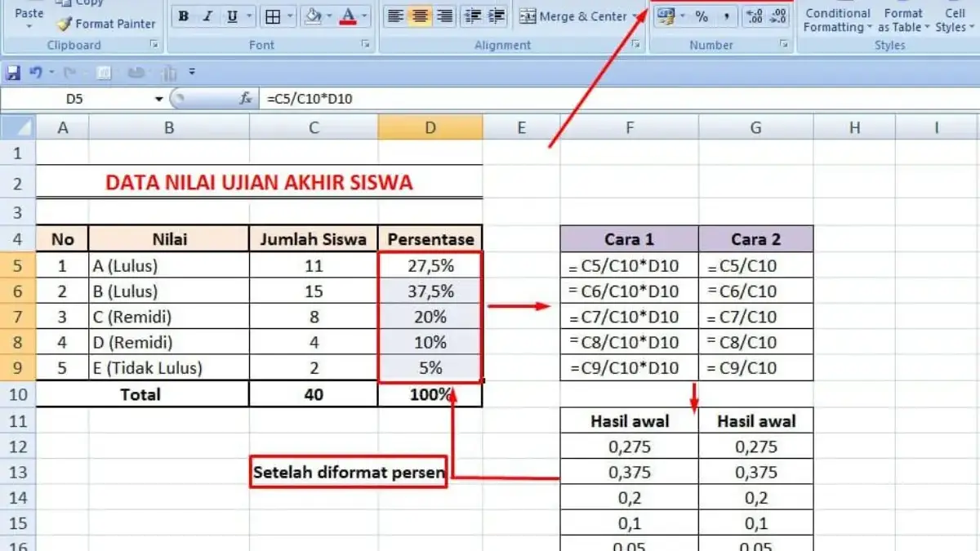
Task: Click the Cara 2 header cell
Action: point(756,239)
